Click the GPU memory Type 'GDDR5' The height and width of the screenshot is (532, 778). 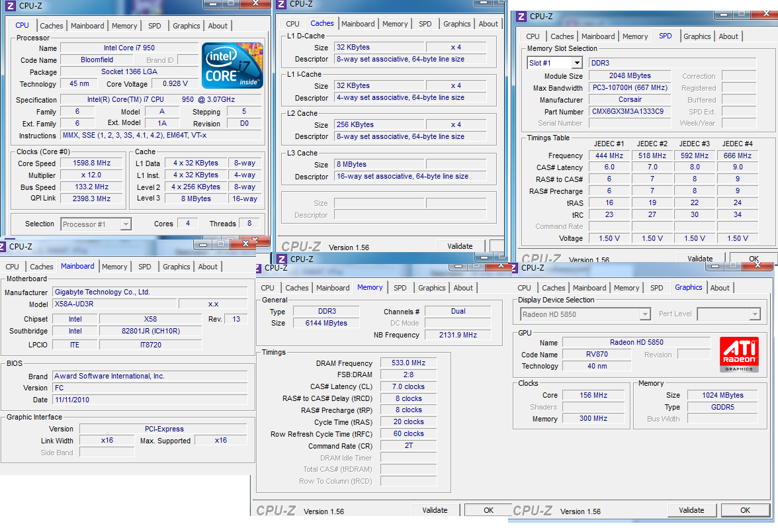(722, 408)
